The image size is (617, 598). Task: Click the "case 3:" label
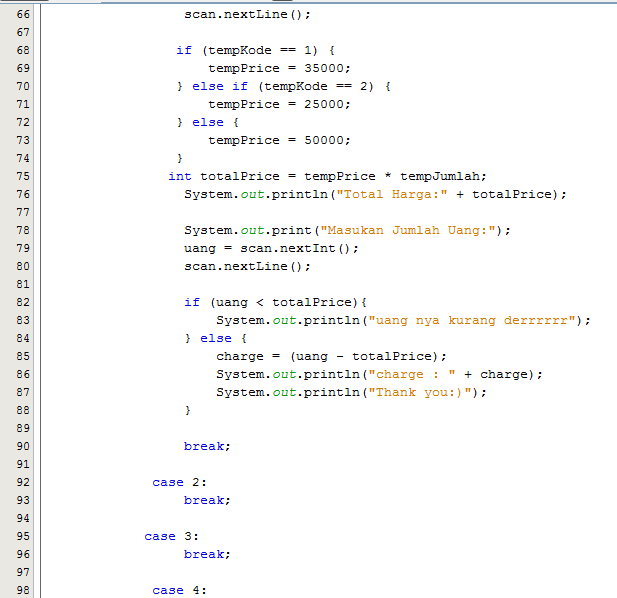(172, 537)
